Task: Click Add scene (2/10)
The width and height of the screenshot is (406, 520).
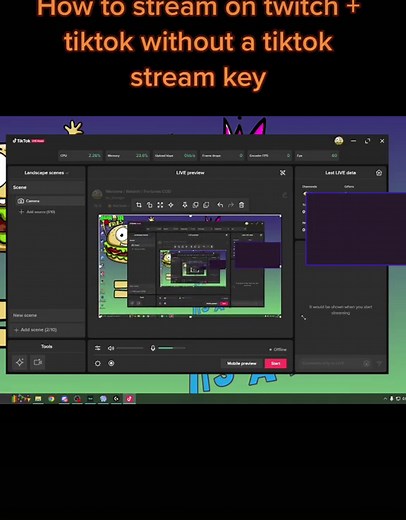Action: 36,330
